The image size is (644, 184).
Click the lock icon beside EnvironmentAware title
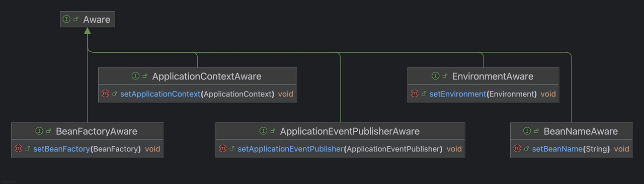pyautogui.click(x=445, y=76)
